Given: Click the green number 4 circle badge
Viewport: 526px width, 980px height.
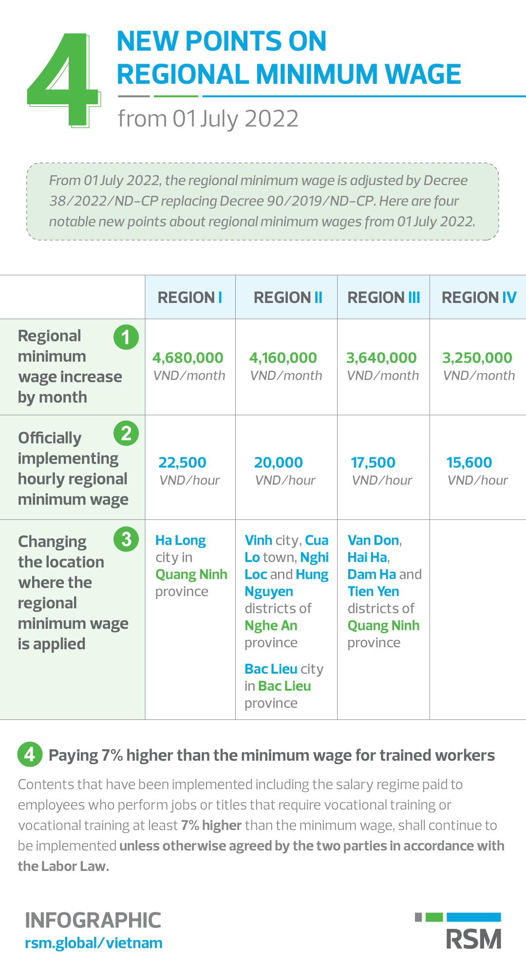Looking at the screenshot, I should [x=30, y=754].
